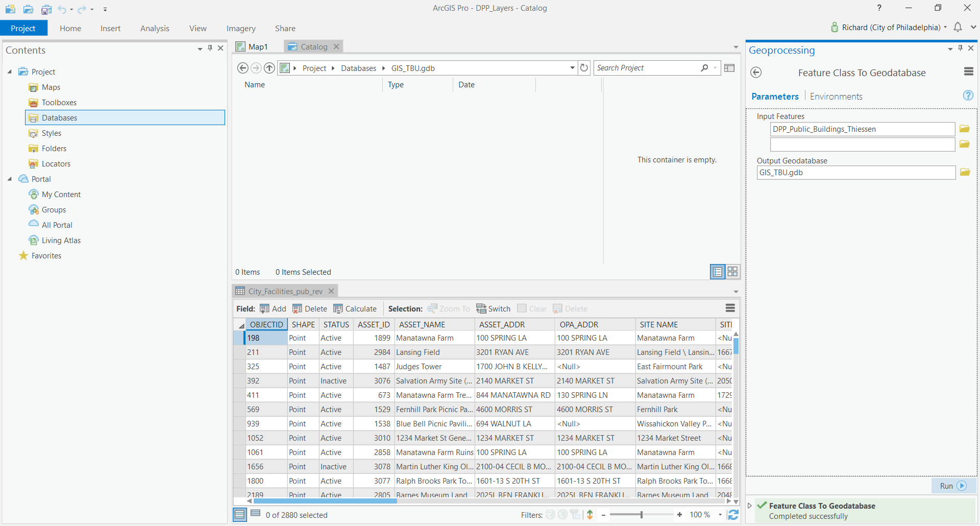Refresh the Catalog location
The width and height of the screenshot is (980, 526).
coord(584,68)
